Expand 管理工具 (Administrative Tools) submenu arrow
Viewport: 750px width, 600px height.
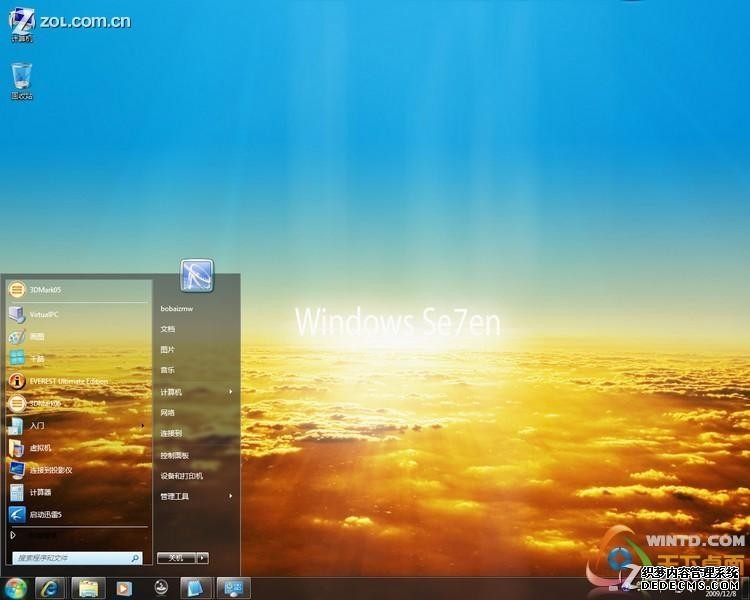pos(231,496)
